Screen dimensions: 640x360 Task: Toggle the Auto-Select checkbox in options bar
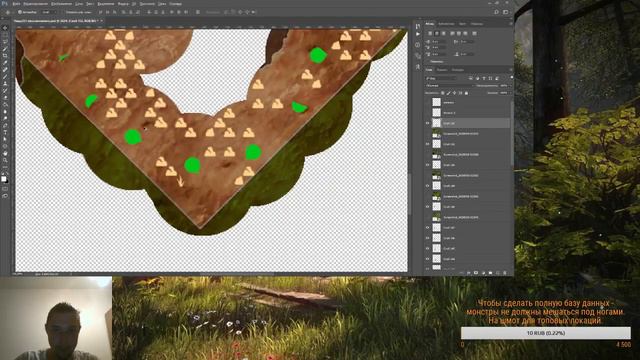[20, 12]
